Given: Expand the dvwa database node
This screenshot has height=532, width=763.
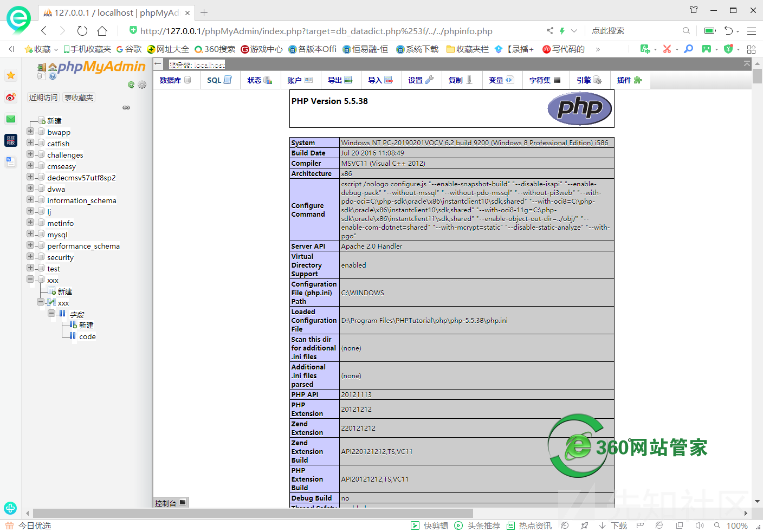Looking at the screenshot, I should point(30,188).
